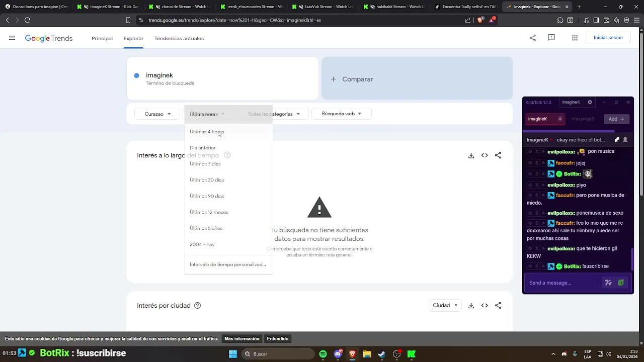This screenshot has width=644, height=362.
Task: Open KickTalk settings gear
Action: click(x=590, y=102)
